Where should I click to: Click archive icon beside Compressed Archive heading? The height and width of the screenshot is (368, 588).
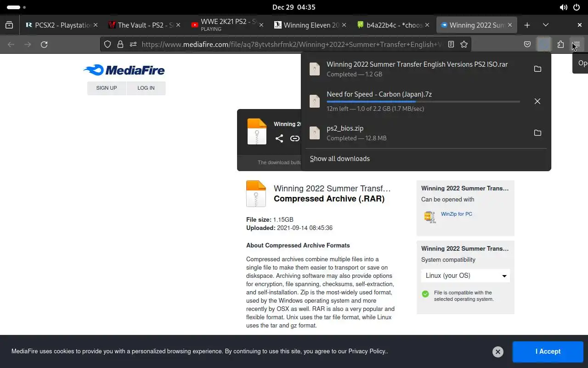pos(256,194)
